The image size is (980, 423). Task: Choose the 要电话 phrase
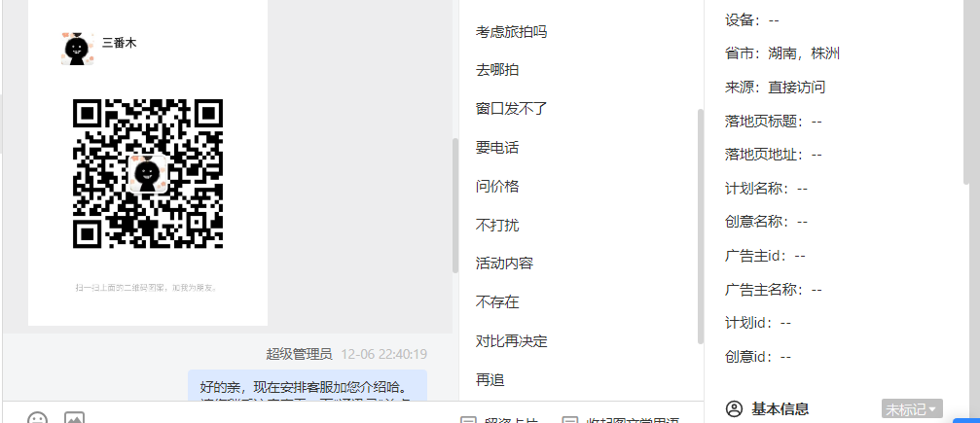497,148
